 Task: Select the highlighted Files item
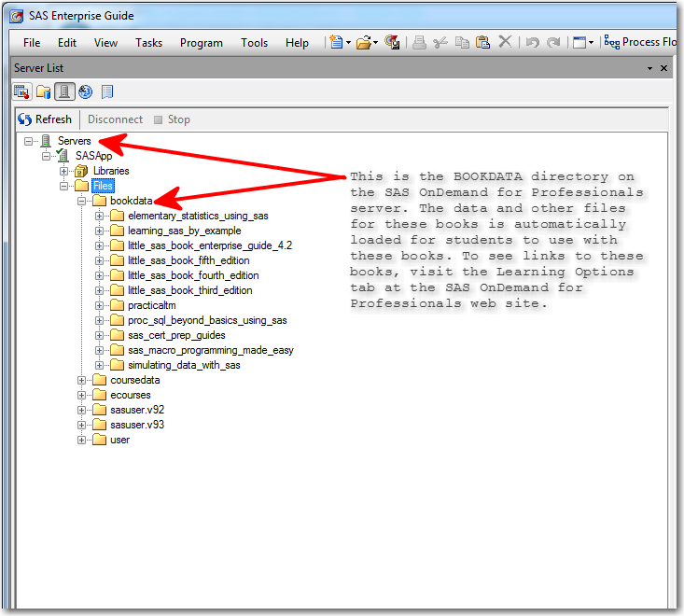click(x=103, y=186)
